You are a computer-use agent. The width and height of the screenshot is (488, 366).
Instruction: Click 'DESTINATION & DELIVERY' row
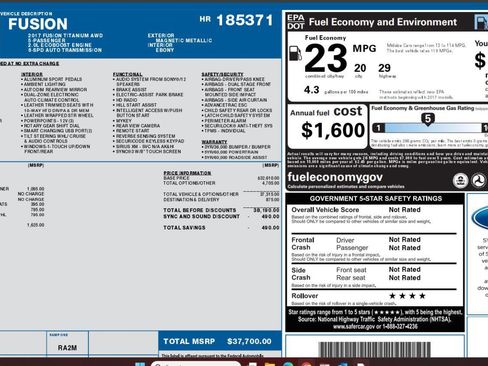click(221, 200)
